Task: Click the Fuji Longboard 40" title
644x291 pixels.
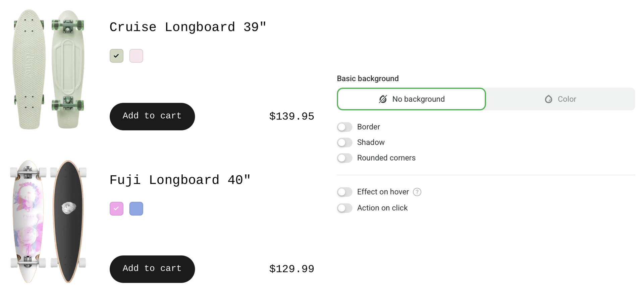Action: tap(180, 180)
